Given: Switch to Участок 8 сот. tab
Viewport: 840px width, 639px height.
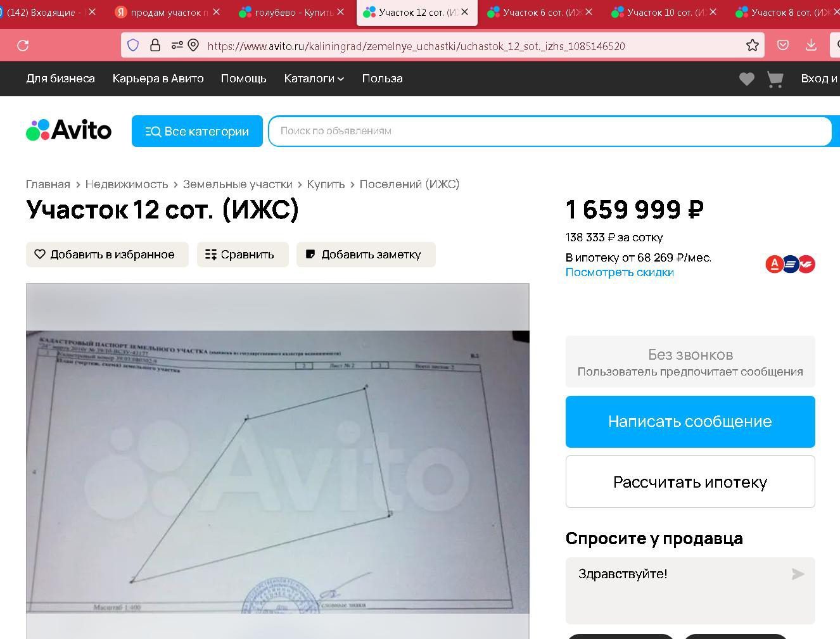Looking at the screenshot, I should (786, 12).
